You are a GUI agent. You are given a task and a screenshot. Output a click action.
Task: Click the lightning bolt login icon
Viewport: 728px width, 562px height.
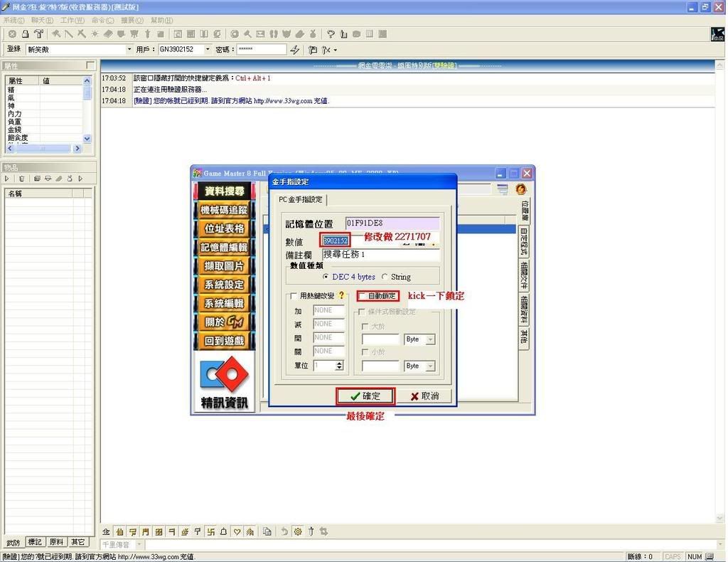coord(295,50)
